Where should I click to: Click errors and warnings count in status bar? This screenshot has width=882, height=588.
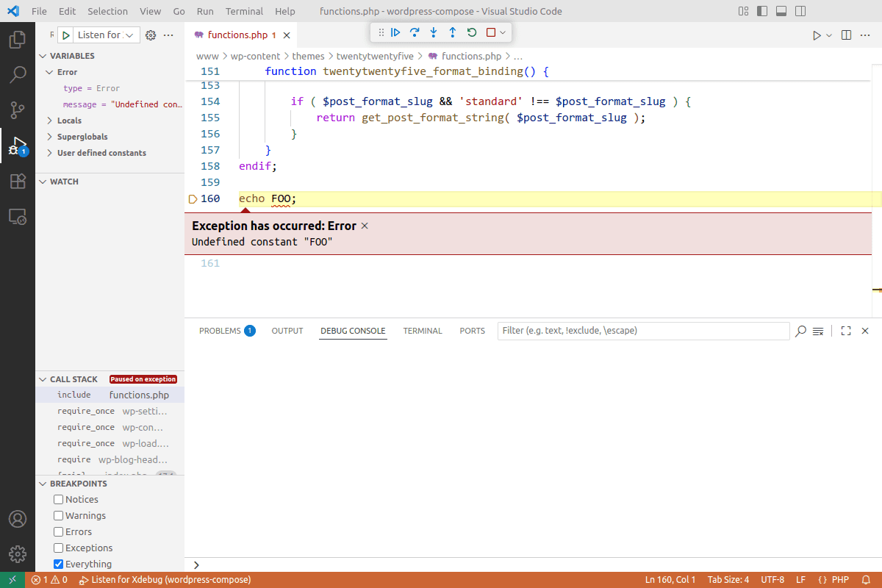pyautogui.click(x=49, y=580)
